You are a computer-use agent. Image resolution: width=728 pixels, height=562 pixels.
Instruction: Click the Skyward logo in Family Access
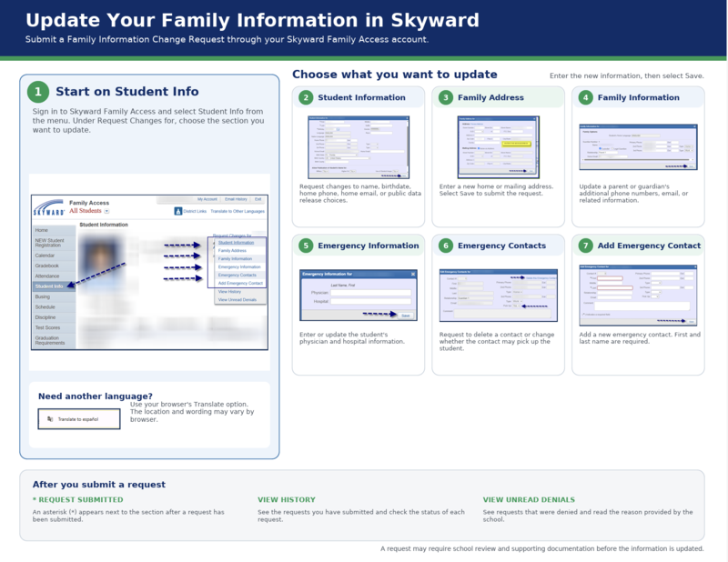48,207
